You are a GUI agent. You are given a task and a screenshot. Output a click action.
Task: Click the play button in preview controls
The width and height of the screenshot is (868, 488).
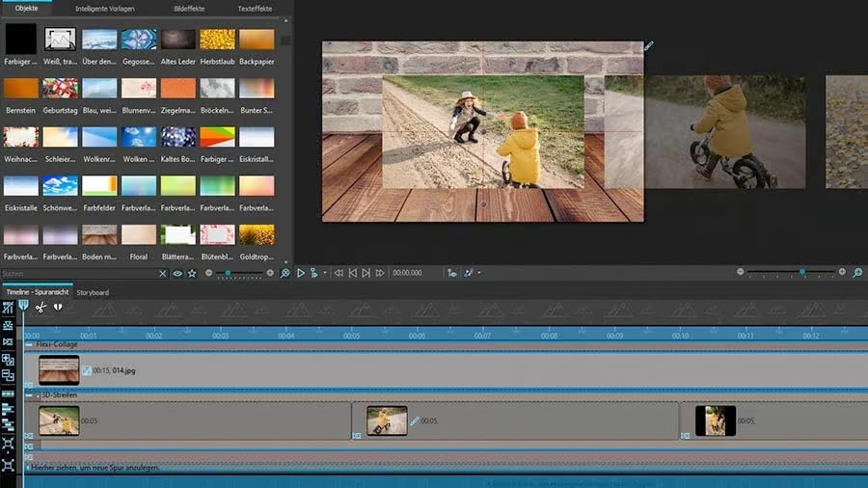[301, 274]
